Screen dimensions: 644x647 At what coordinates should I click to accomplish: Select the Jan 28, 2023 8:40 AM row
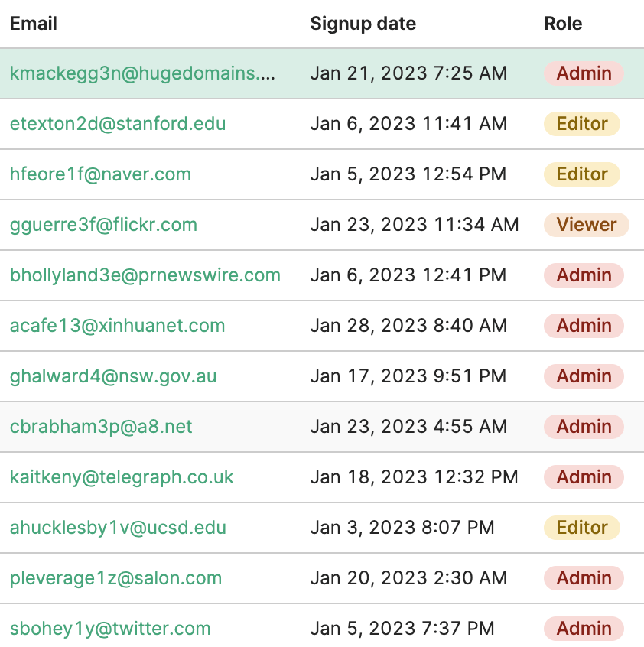coord(322,326)
